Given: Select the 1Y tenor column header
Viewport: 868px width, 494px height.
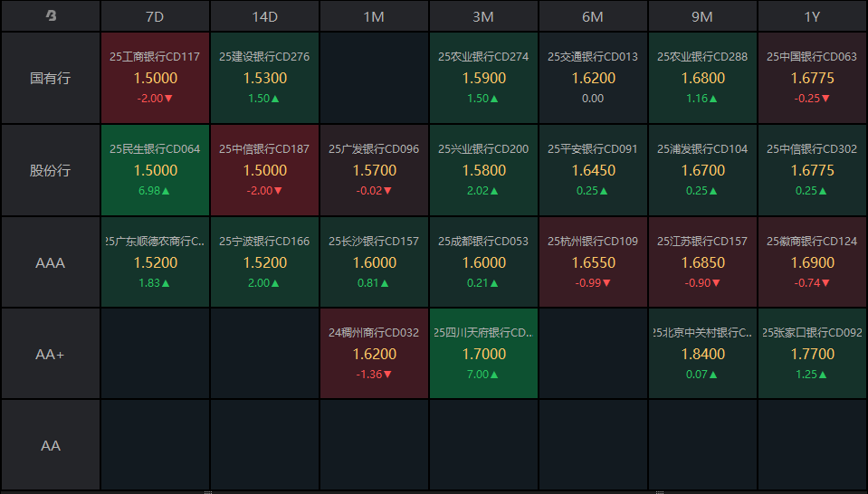Looking at the screenshot, I should (x=812, y=16).
